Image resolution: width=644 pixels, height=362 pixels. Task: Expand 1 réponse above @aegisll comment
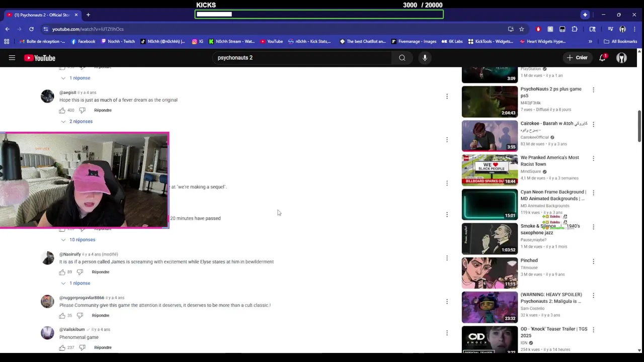point(75,78)
